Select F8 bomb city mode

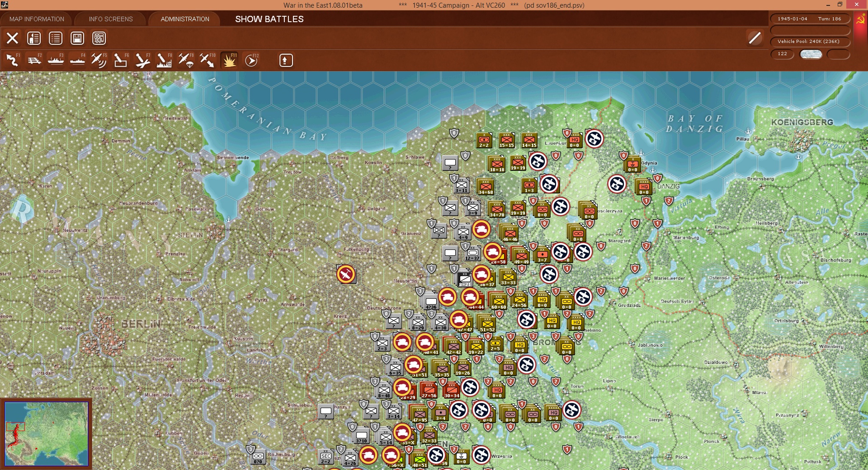(x=164, y=60)
